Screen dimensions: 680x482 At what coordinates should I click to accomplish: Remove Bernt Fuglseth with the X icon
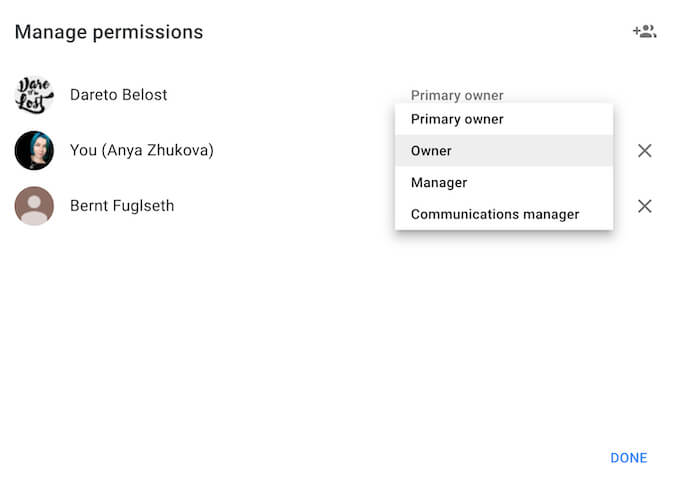coord(645,206)
